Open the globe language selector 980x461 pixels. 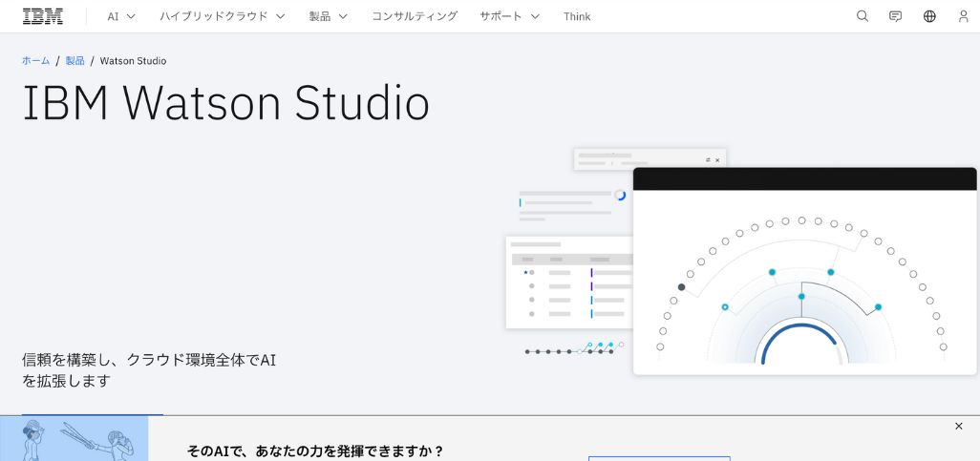point(929,16)
